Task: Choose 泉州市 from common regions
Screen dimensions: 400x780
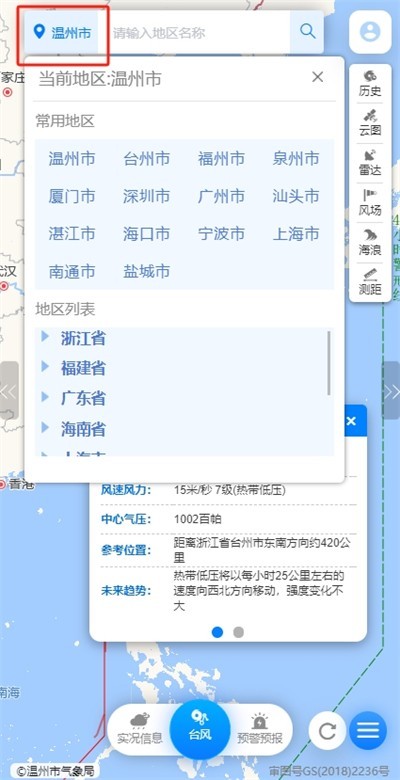Action: (296, 159)
